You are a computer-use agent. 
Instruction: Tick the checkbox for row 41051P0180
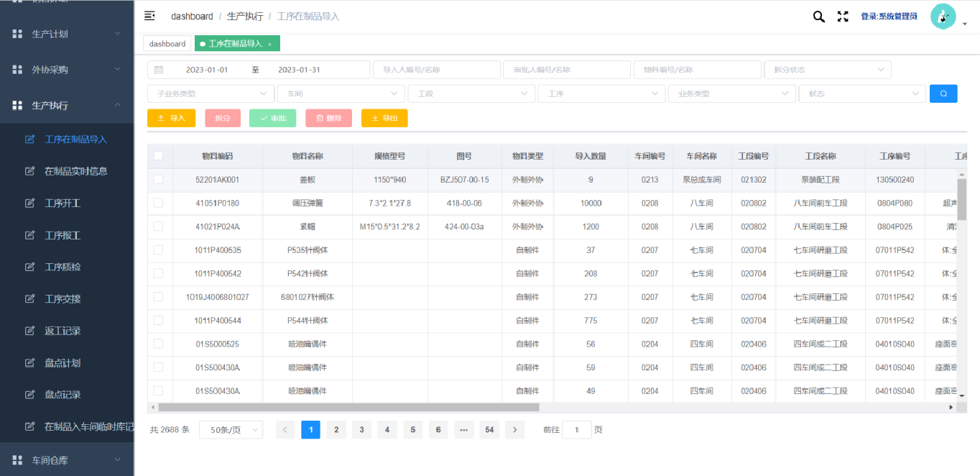point(158,203)
